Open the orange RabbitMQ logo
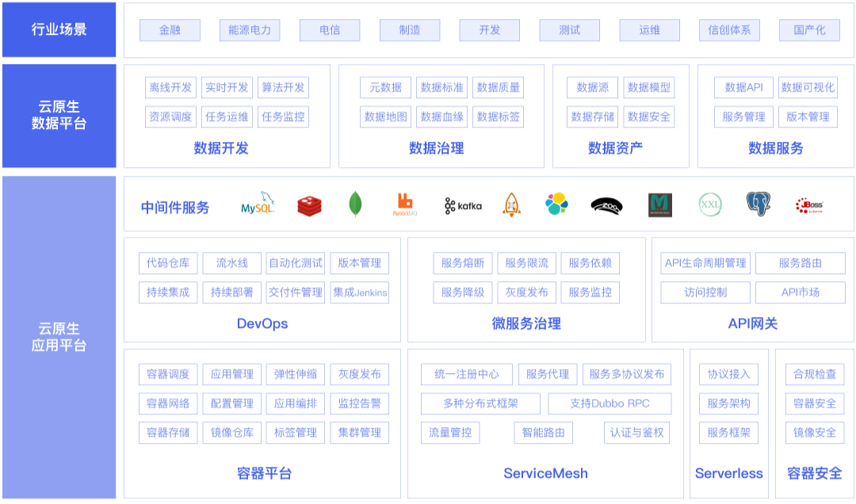Screen dimensions: 856x504 (405, 204)
